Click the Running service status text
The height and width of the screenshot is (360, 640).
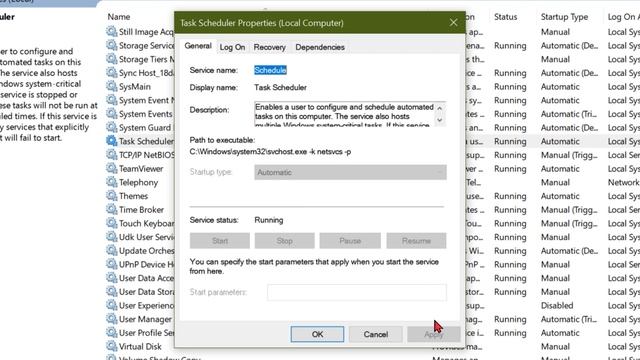point(269,220)
